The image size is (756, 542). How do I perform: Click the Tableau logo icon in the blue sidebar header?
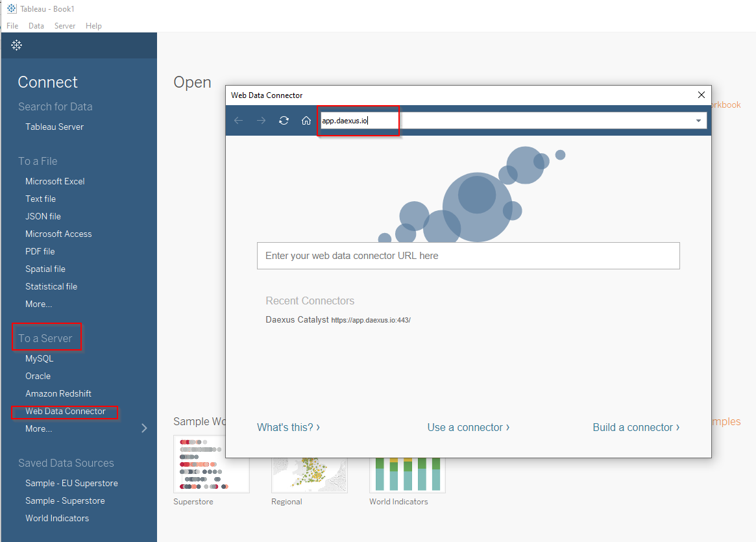tap(16, 45)
